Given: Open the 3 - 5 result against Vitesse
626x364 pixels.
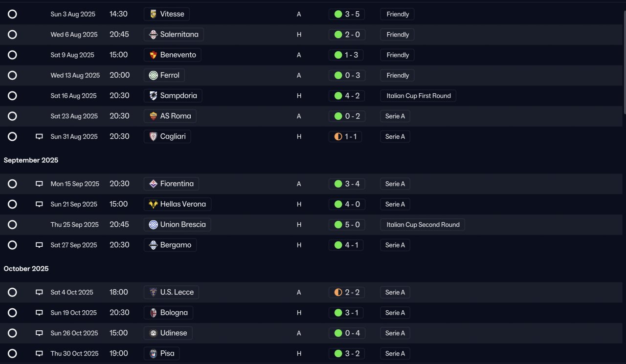Looking at the screenshot, I should click(347, 14).
